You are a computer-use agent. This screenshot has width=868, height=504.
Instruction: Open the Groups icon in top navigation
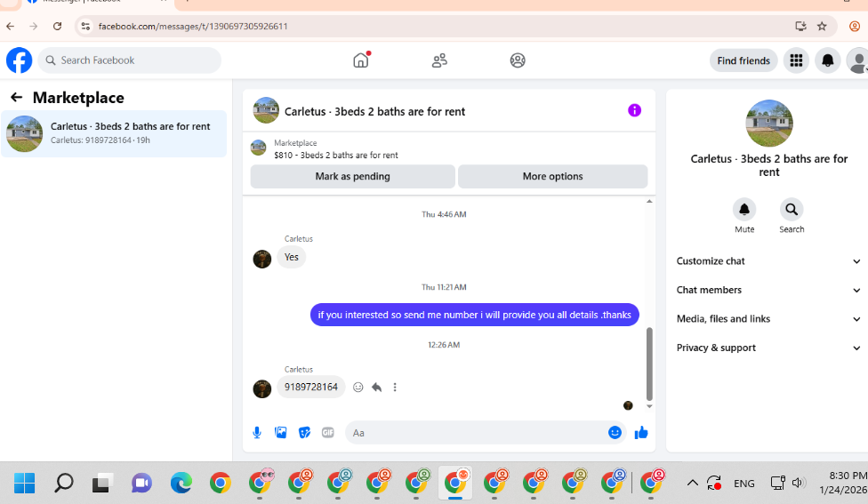pyautogui.click(x=518, y=60)
